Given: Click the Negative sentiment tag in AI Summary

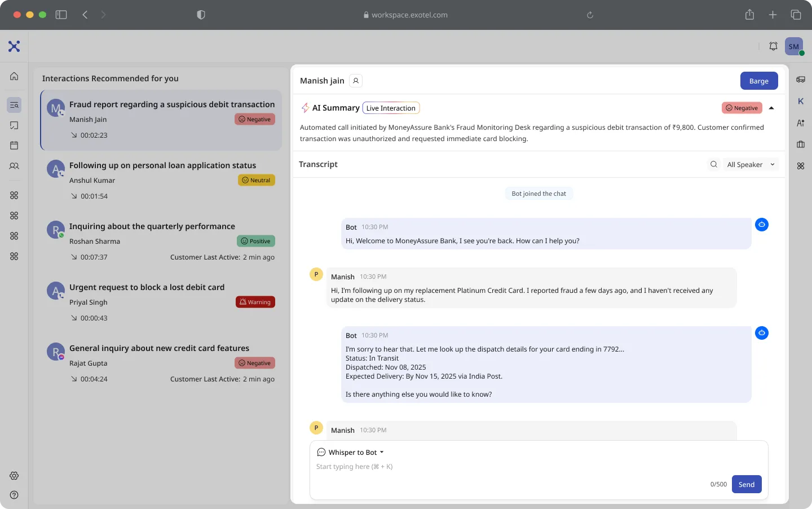Looking at the screenshot, I should point(742,108).
